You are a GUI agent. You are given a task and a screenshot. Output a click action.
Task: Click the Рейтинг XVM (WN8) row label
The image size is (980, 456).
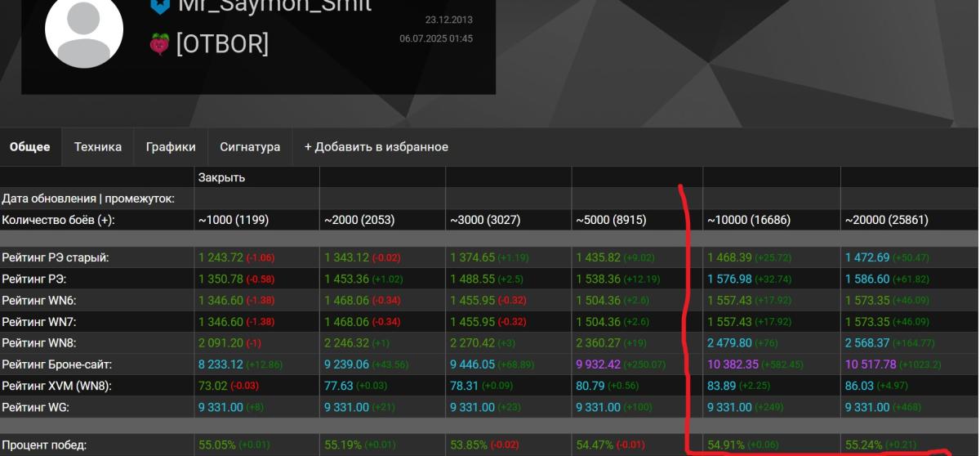56,385
